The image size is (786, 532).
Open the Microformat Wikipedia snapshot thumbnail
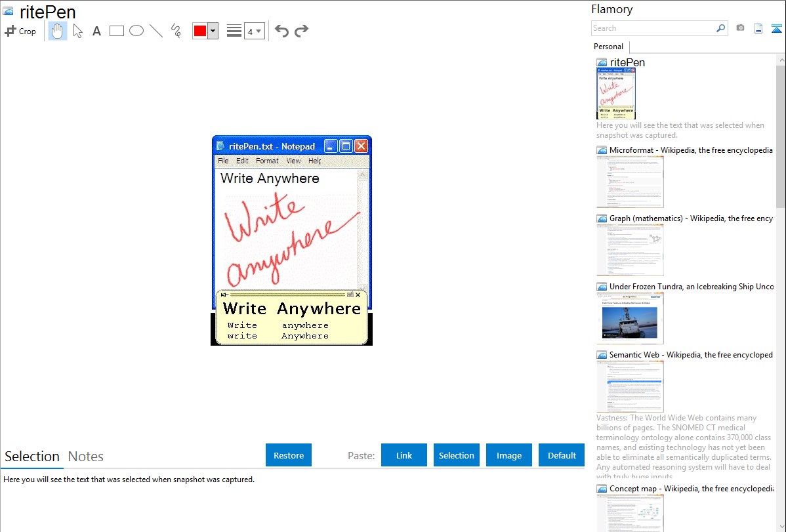(630, 182)
